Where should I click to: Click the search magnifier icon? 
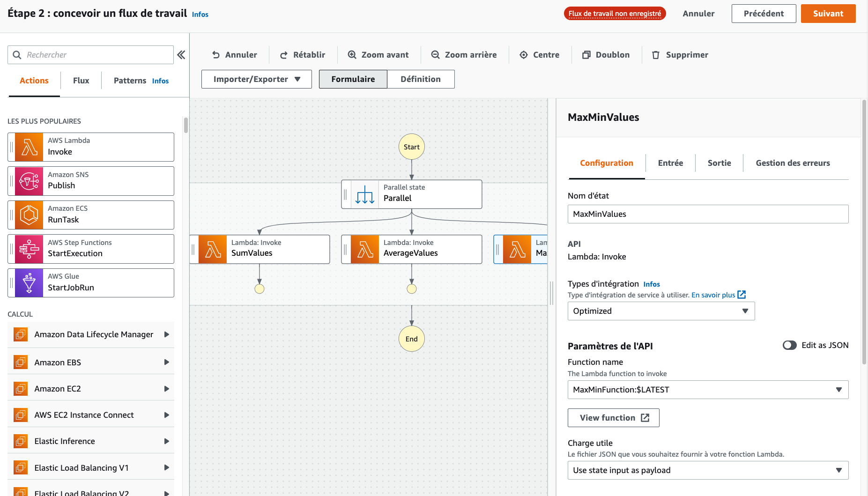(17, 55)
